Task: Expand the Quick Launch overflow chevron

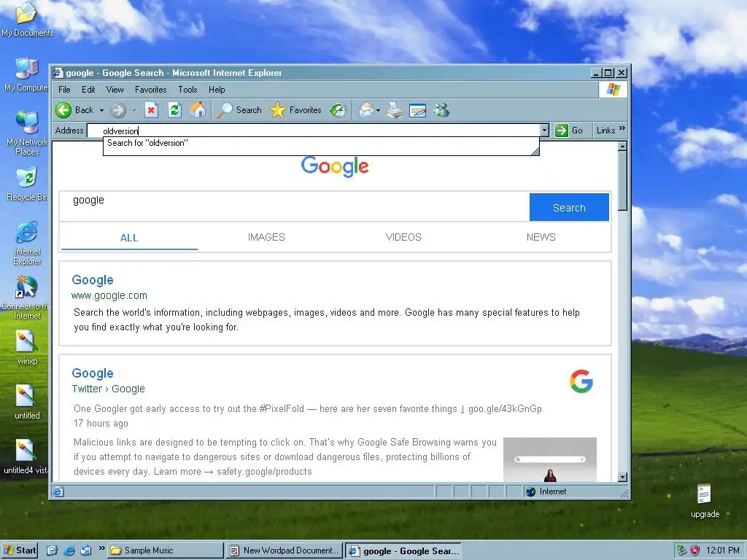Action: (x=101, y=548)
